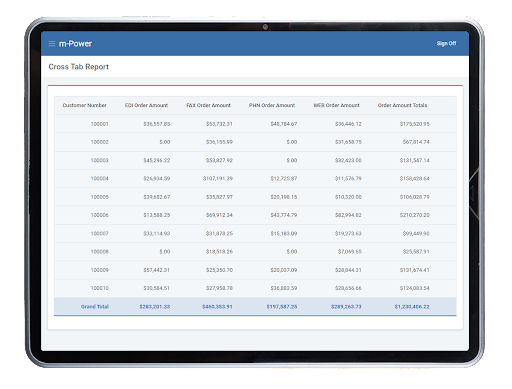Click the PHN Order Amount column header
512x389 pixels.
tap(272, 105)
